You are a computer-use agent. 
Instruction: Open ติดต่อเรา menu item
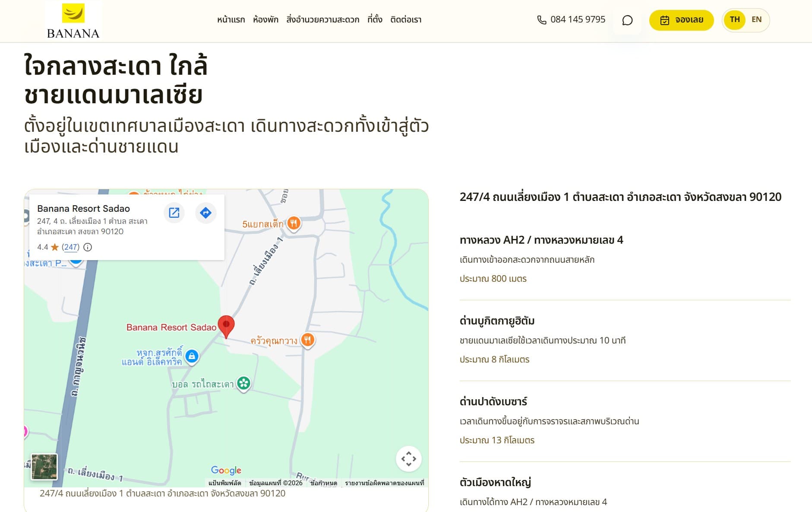[x=406, y=20]
